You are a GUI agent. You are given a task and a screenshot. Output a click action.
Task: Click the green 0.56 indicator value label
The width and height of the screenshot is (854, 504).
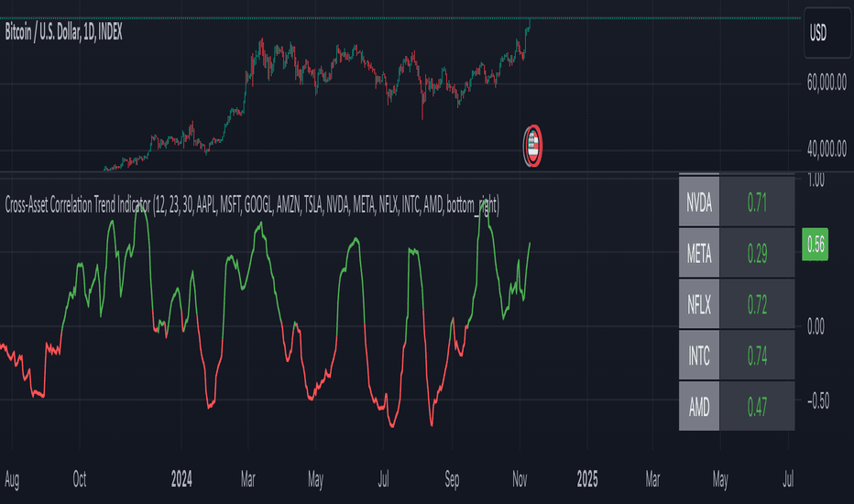tap(817, 244)
